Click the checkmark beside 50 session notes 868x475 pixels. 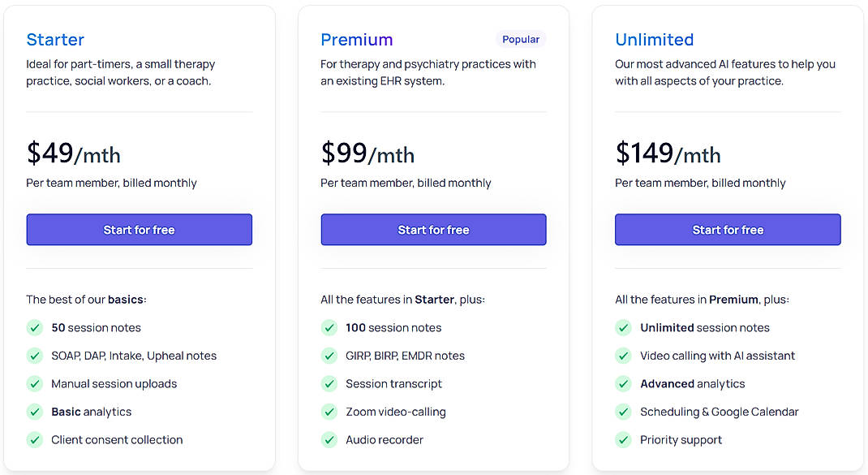click(x=35, y=327)
